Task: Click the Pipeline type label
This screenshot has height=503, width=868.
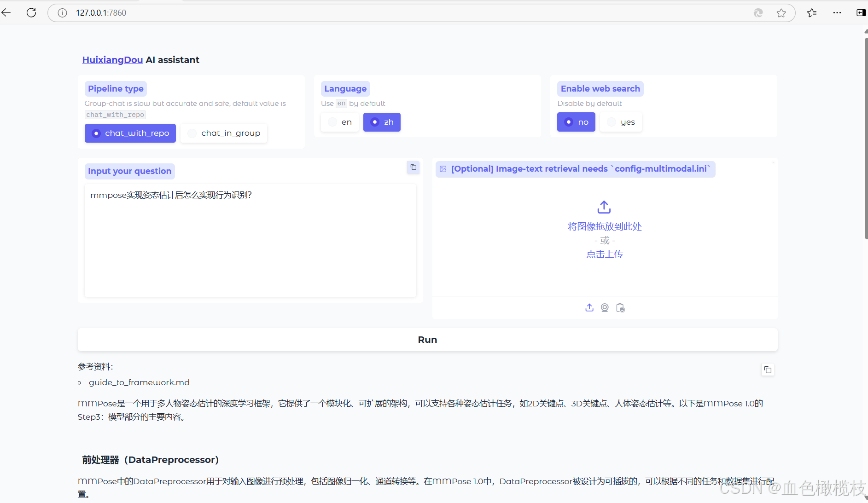Action: tap(116, 89)
